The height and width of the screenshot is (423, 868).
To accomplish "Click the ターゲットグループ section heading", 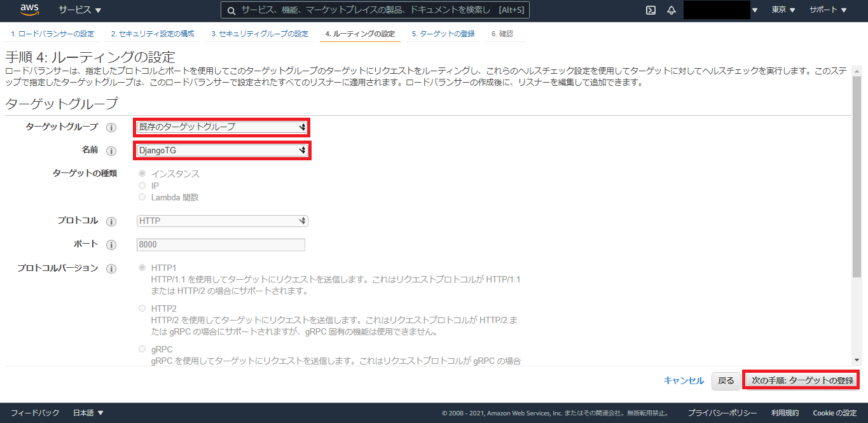I will (62, 103).
